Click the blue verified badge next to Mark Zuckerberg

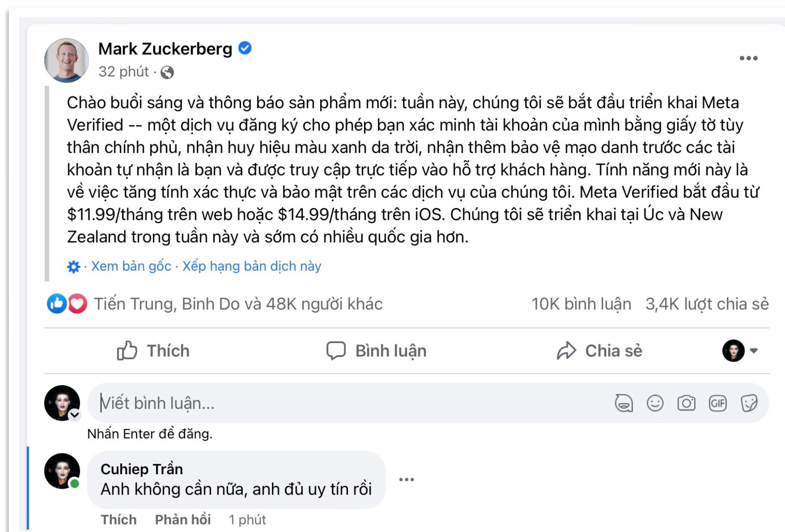click(x=245, y=49)
